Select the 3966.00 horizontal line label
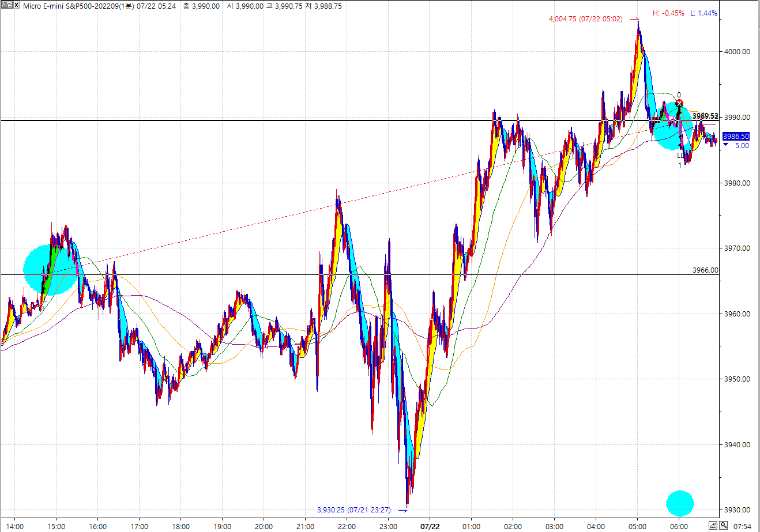 [705, 270]
